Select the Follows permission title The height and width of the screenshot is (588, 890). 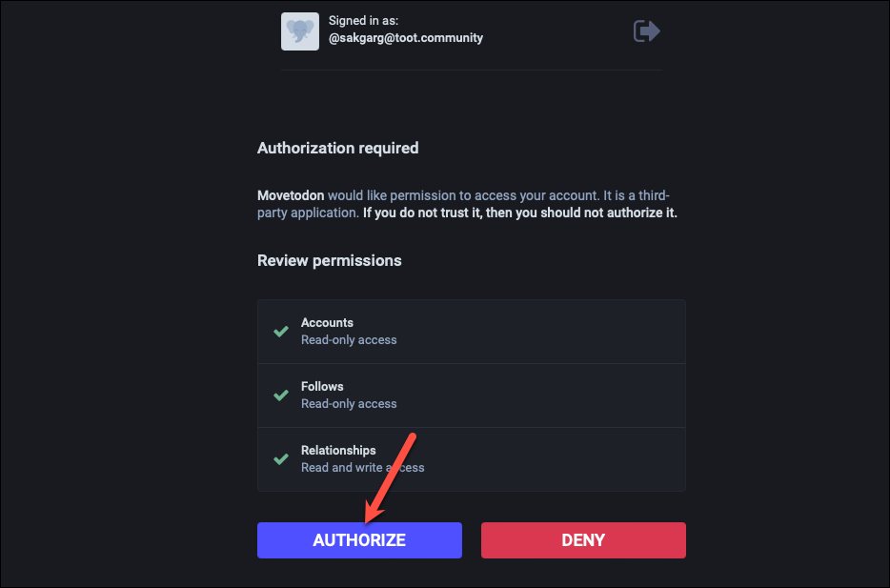pyautogui.click(x=322, y=386)
